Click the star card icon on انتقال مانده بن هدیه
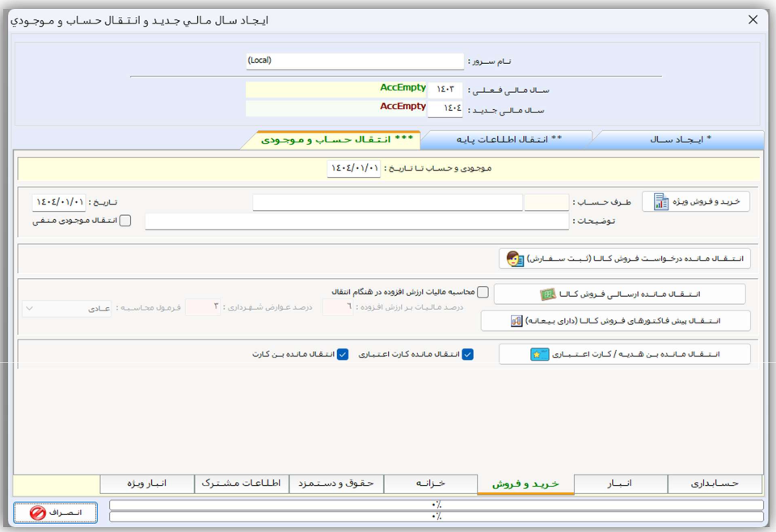Screen dimensions: 776x532 pyautogui.click(x=539, y=354)
